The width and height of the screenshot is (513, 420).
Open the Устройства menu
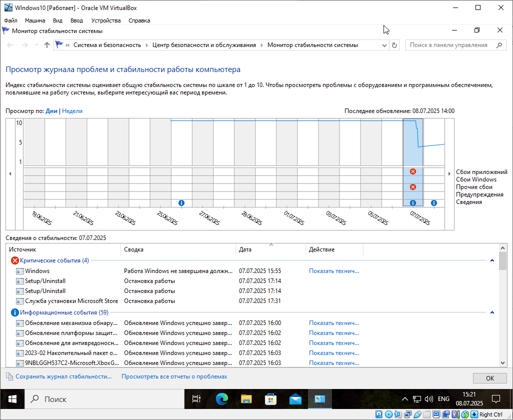[106, 20]
